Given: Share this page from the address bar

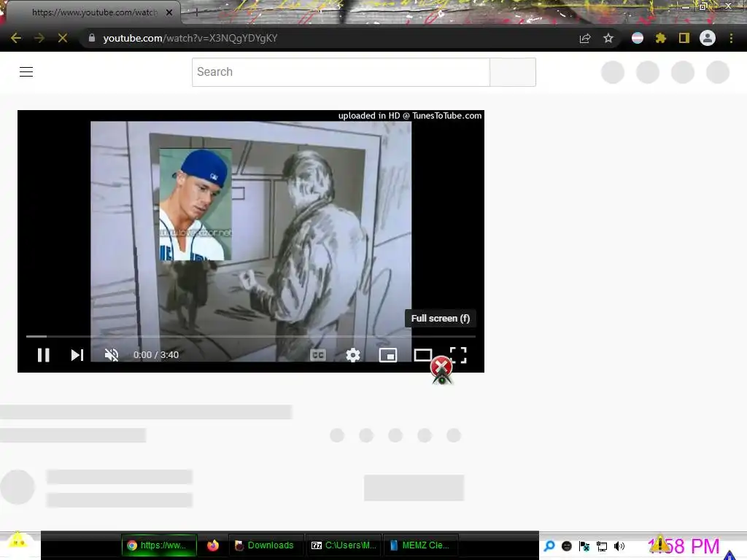Looking at the screenshot, I should click(x=585, y=38).
